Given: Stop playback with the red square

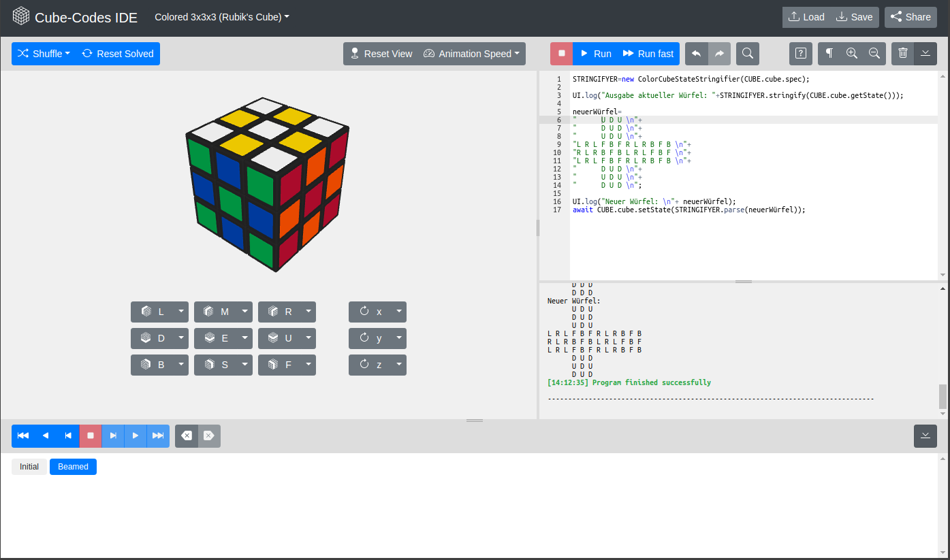Looking at the screenshot, I should tap(91, 435).
